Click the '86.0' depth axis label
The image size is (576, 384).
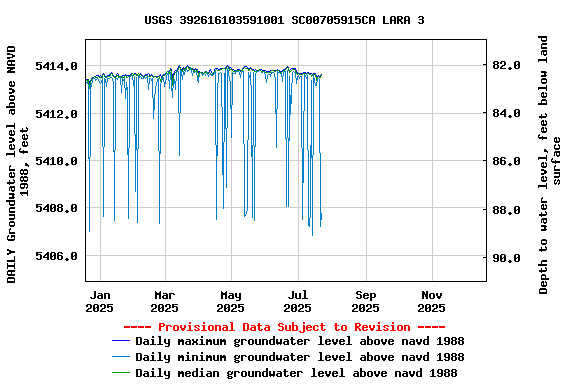(x=506, y=161)
